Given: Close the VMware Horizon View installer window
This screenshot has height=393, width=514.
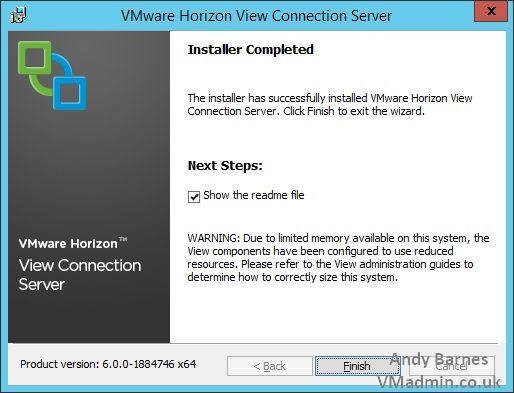Looking at the screenshot, I should click(491, 11).
